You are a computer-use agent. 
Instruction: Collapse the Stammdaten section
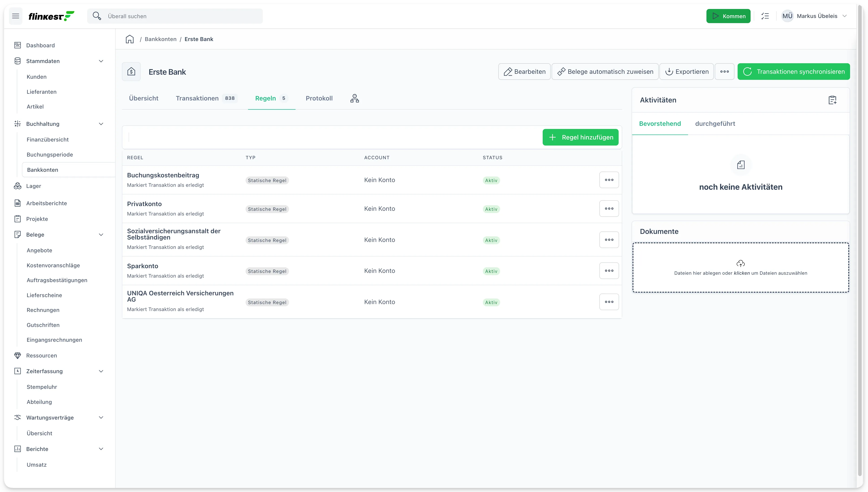[x=101, y=61]
